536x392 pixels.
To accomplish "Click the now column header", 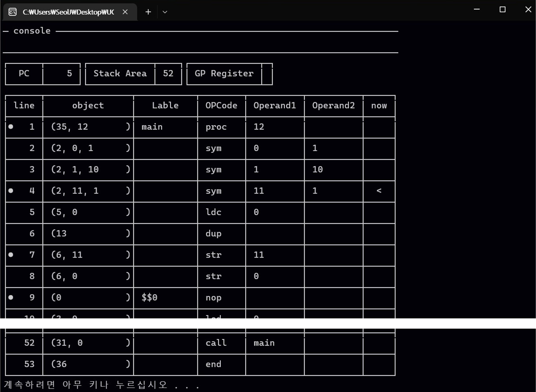I will [x=379, y=106].
